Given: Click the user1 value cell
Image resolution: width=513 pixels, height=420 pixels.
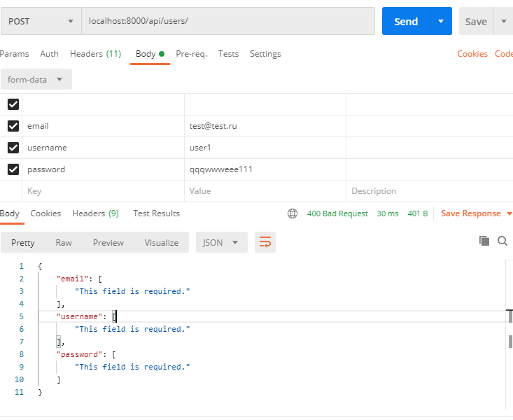Looking at the screenshot, I should (x=265, y=148).
